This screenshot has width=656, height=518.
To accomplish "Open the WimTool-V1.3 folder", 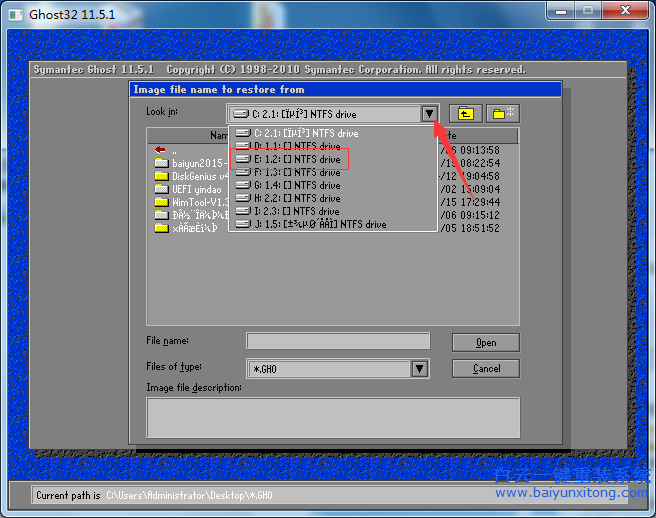I will (x=197, y=202).
